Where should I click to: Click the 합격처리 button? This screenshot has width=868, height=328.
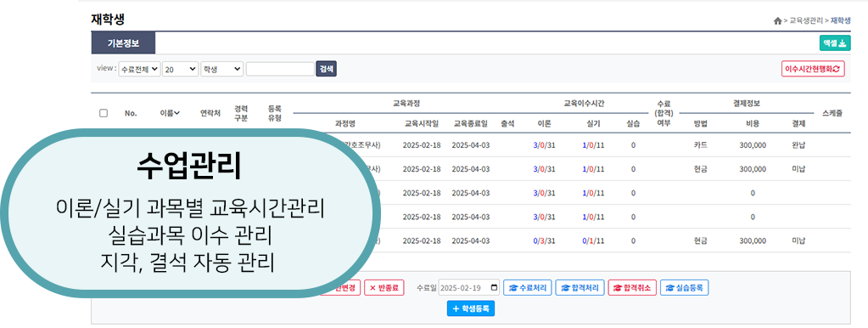point(580,288)
